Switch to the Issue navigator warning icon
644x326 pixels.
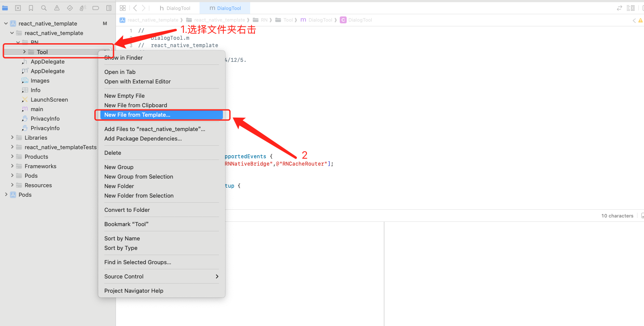click(x=57, y=8)
